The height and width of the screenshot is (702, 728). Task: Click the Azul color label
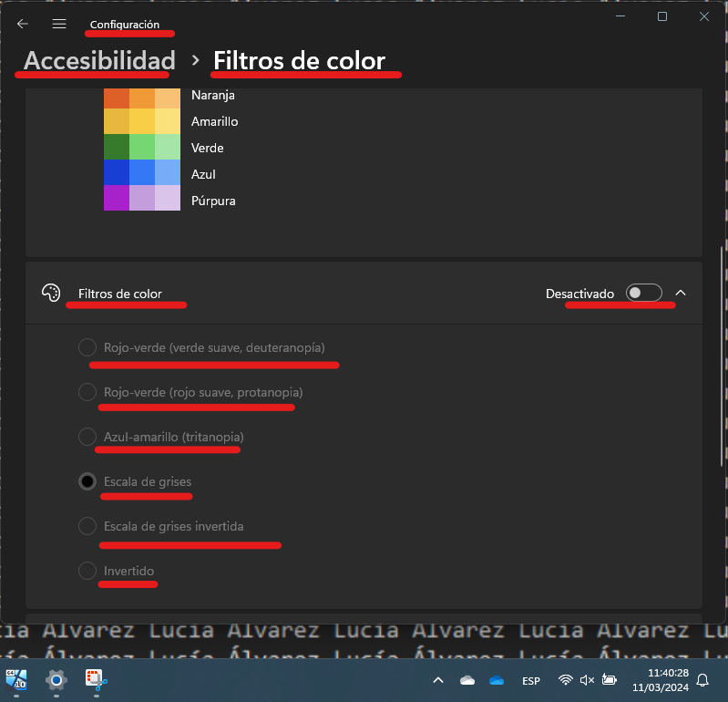203,174
